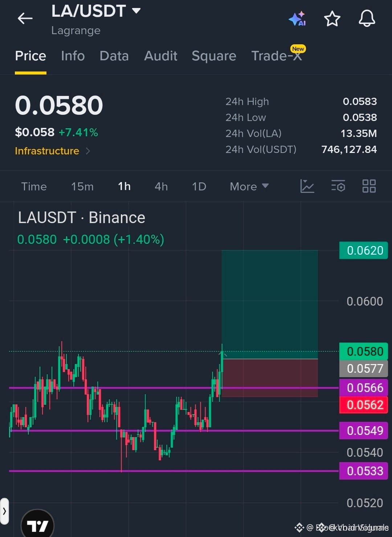Select the Time chart view
Viewport: 392px width, 537px height.
[34, 186]
